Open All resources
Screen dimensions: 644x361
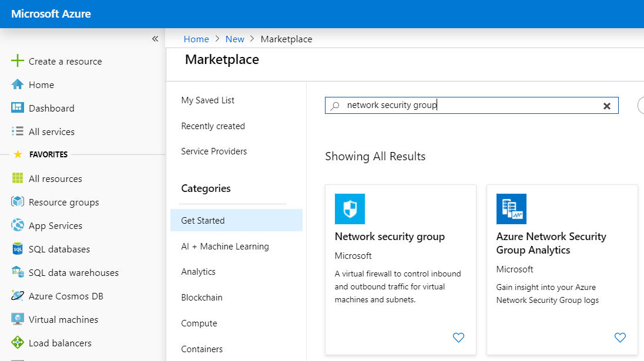pyautogui.click(x=55, y=179)
